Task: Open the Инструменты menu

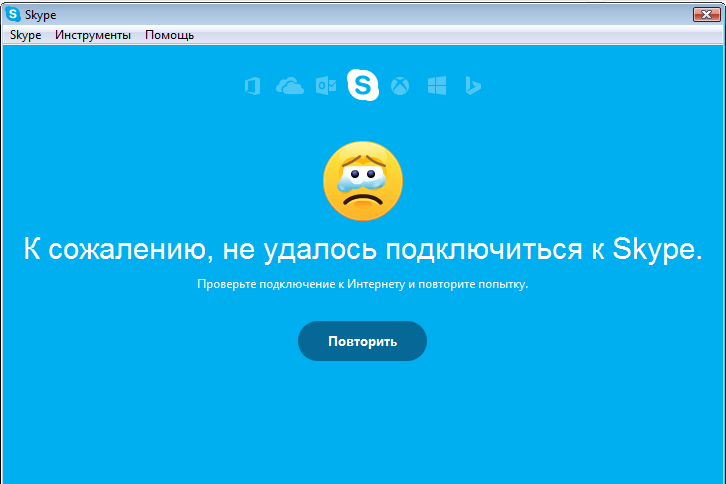Action: point(93,35)
